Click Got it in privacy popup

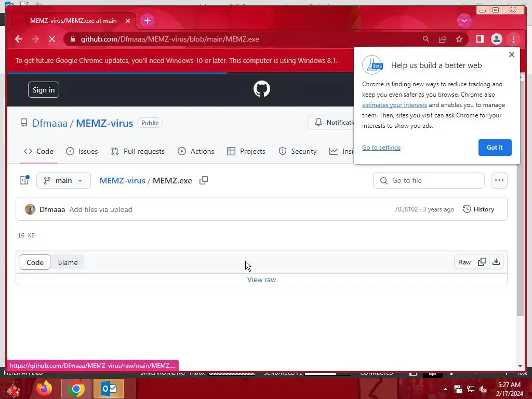click(495, 147)
